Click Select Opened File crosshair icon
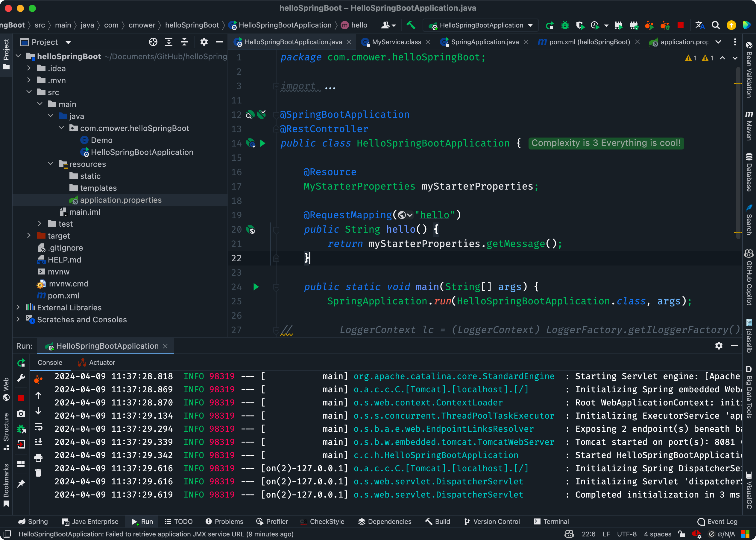This screenshot has width=756, height=540. point(153,42)
